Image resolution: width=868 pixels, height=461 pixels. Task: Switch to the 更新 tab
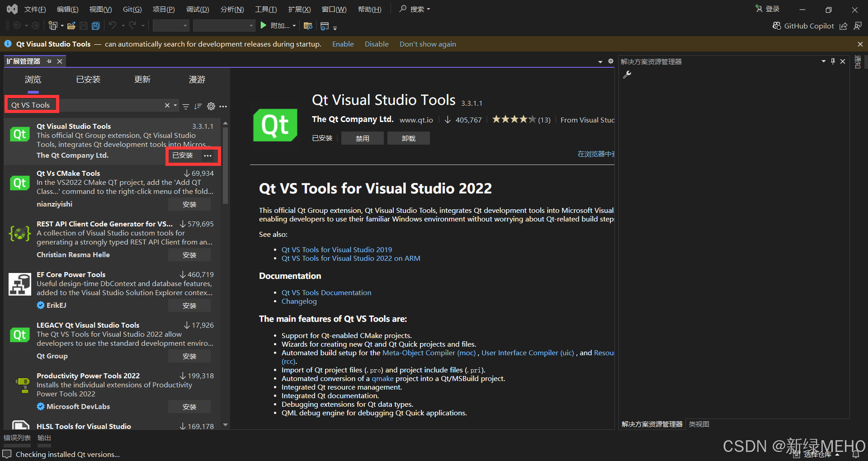point(142,80)
